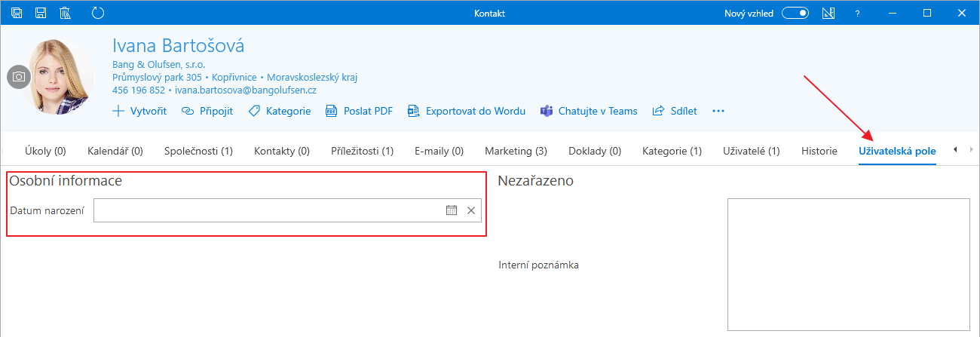The width and height of the screenshot is (980, 337).
Task: Open the Datum narození calendar picker
Action: [452, 210]
